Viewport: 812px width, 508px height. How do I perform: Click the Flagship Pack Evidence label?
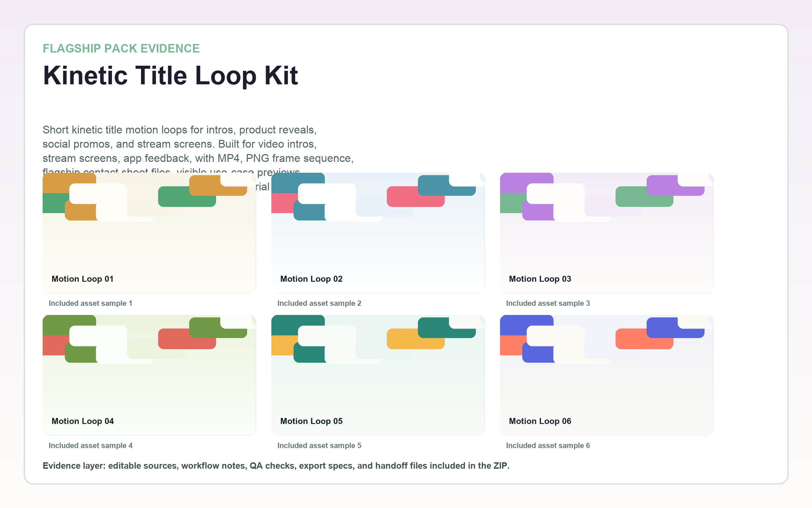click(121, 48)
